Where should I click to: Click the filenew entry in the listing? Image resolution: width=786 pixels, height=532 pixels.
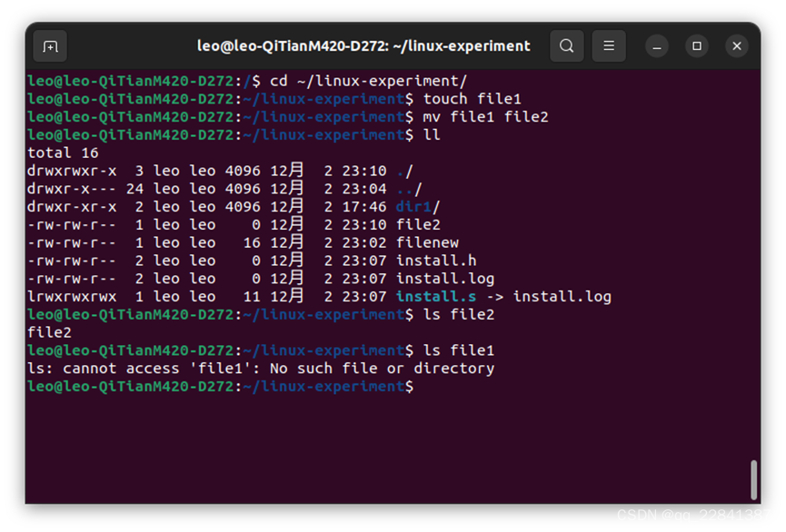(x=426, y=242)
